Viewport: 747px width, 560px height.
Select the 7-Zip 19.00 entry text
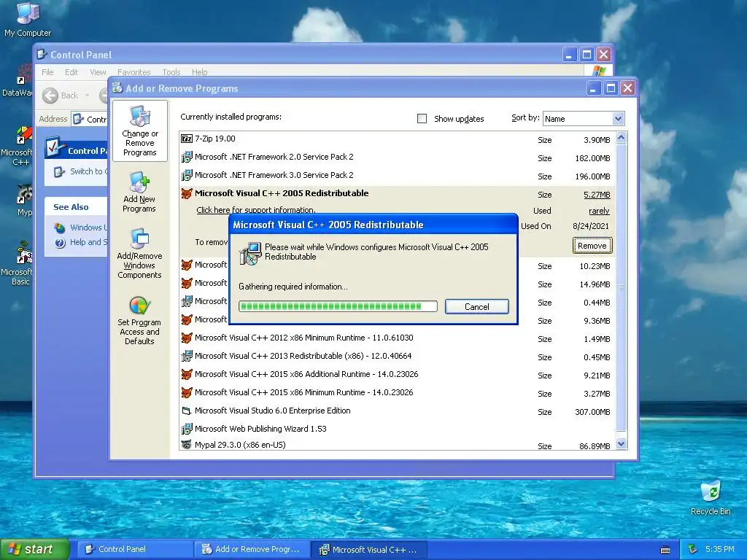tap(215, 139)
